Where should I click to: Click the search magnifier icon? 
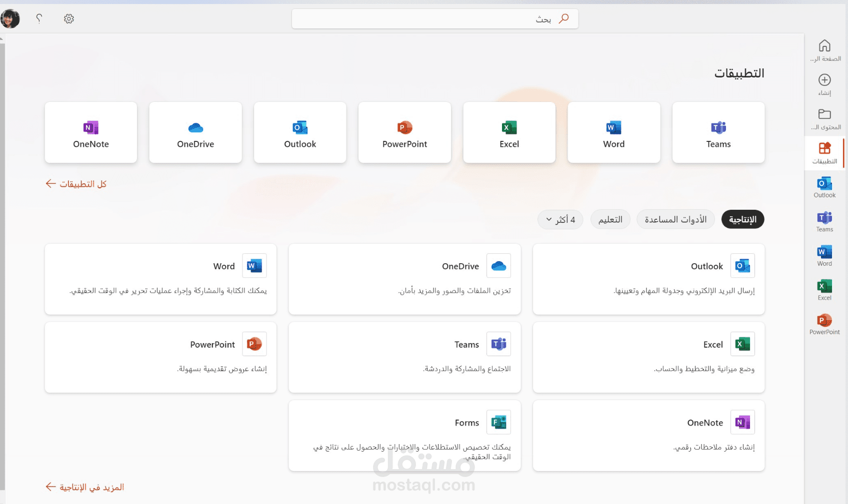click(563, 18)
